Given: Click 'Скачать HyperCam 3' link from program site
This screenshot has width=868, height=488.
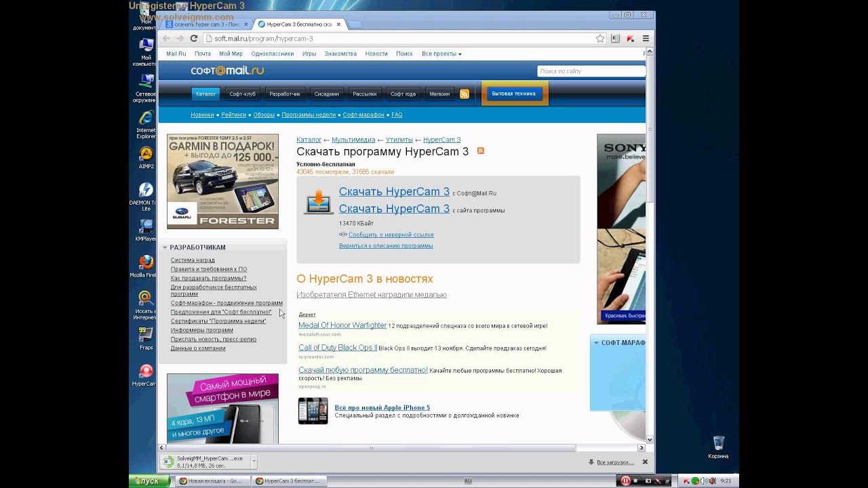Looking at the screenshot, I should click(394, 209).
